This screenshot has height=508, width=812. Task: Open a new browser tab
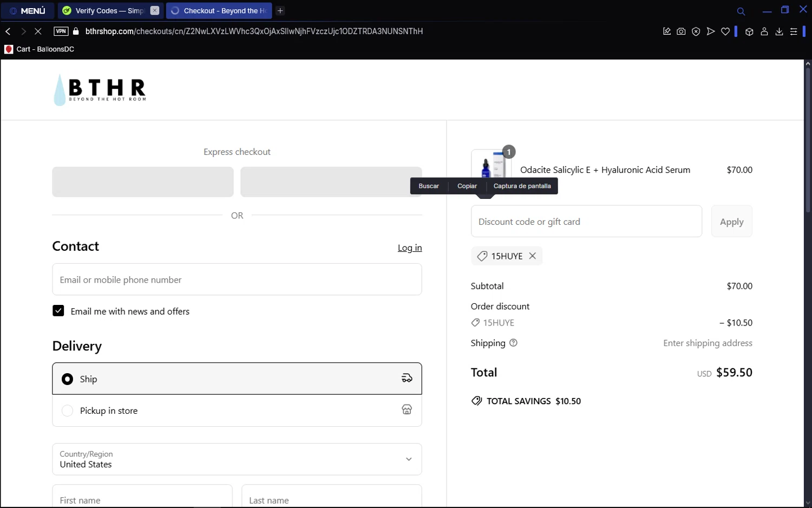click(280, 11)
